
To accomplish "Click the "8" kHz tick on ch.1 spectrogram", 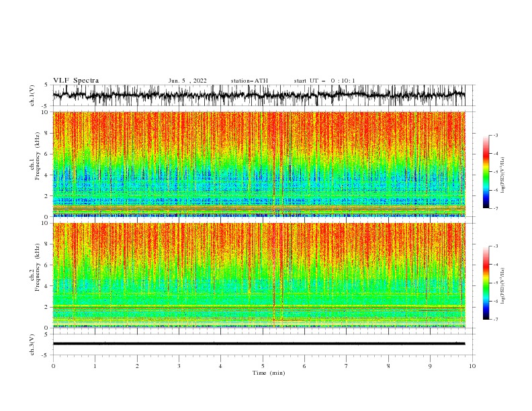I will [47, 133].
